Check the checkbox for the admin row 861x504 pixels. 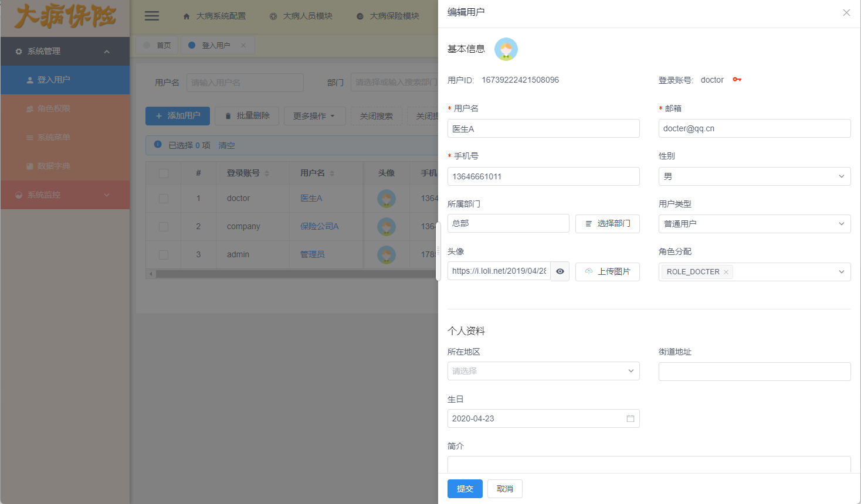(x=165, y=255)
